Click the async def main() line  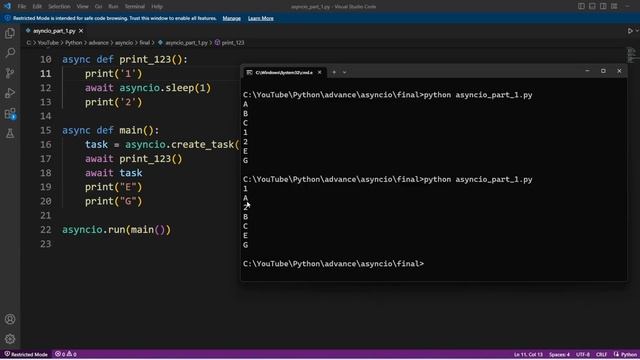coord(111,130)
